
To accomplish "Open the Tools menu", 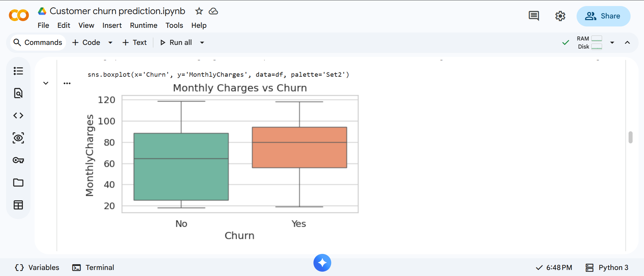I will pos(174,25).
